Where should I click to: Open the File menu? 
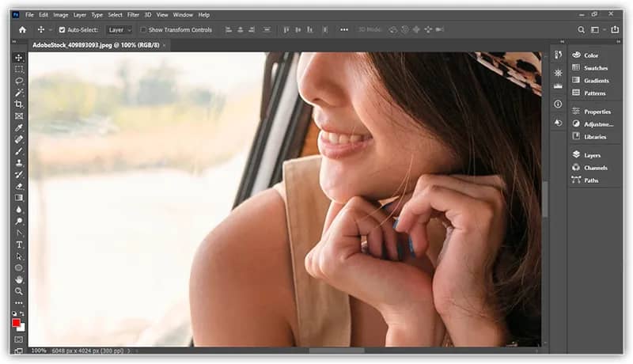click(29, 15)
